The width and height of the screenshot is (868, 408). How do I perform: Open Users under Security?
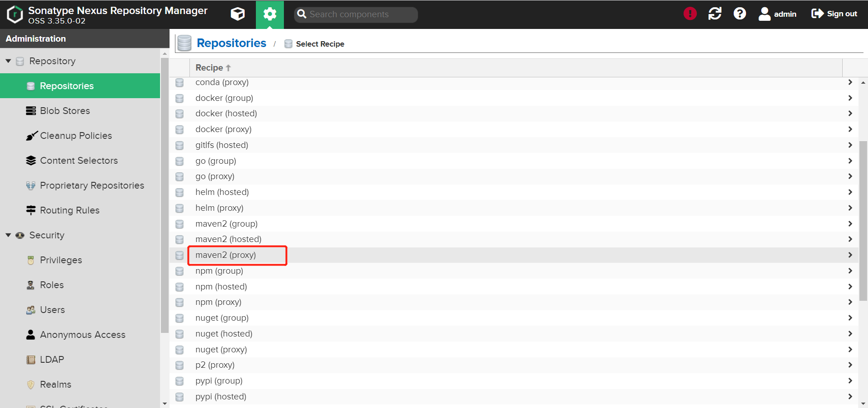80,309
